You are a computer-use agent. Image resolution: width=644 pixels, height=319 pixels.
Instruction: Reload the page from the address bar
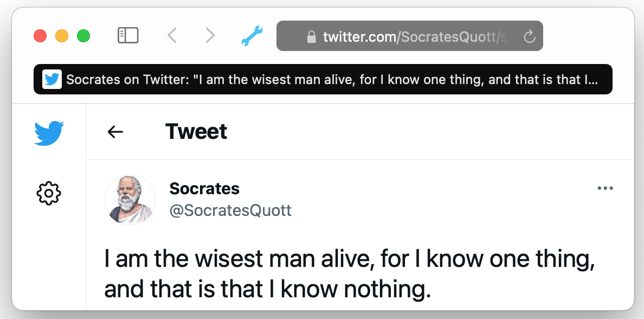[x=530, y=36]
